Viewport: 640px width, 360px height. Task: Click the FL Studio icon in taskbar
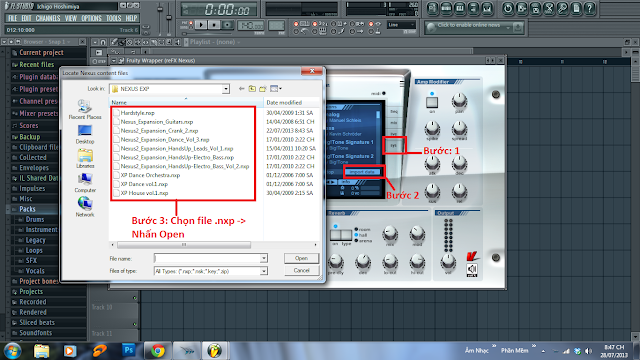pyautogui.click(x=215, y=351)
